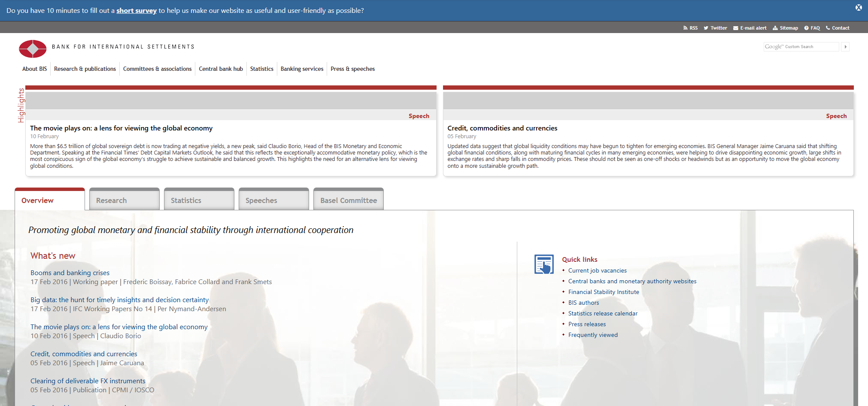Open Banking services menu

pos(302,69)
